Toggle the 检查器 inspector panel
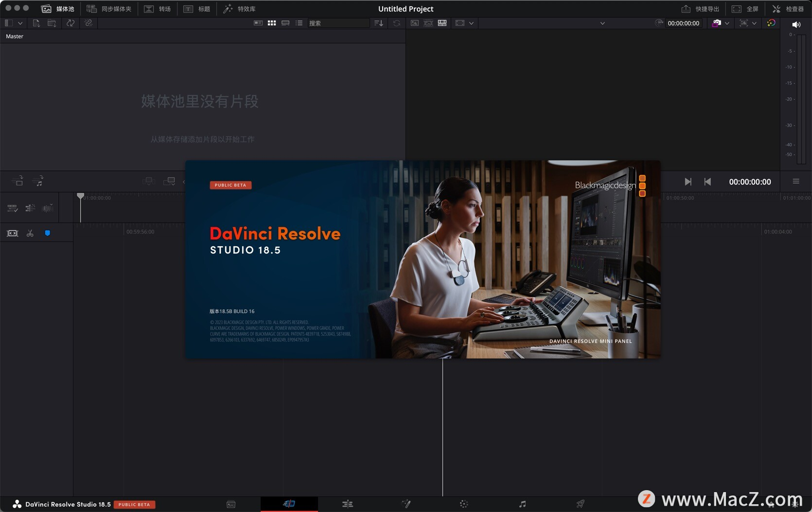Screen dimensions: 812x512 788,9
